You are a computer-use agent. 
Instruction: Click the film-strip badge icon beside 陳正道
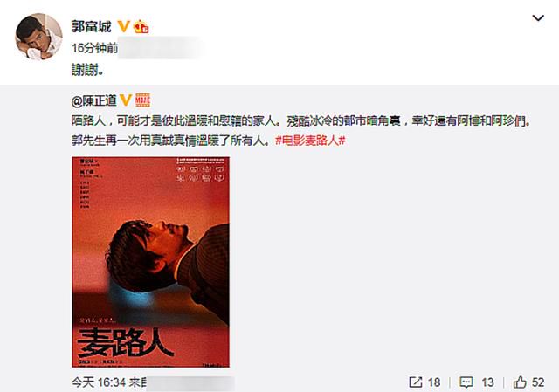[x=142, y=100]
